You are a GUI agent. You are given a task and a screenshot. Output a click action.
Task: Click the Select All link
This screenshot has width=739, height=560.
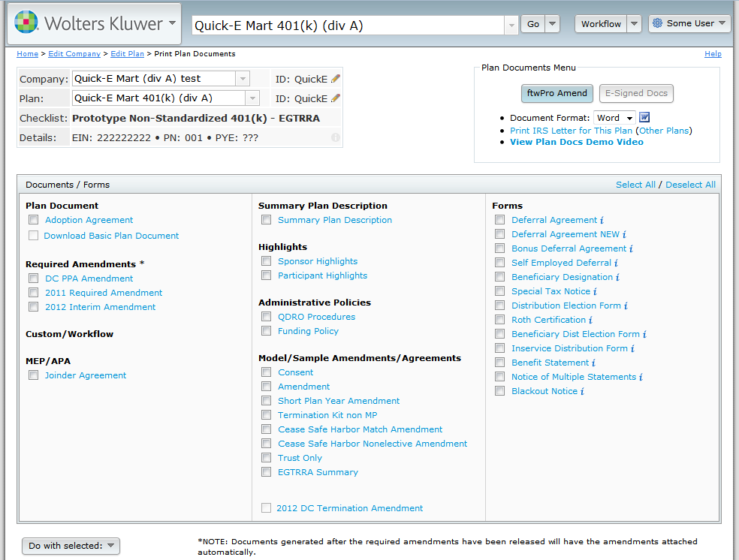635,185
